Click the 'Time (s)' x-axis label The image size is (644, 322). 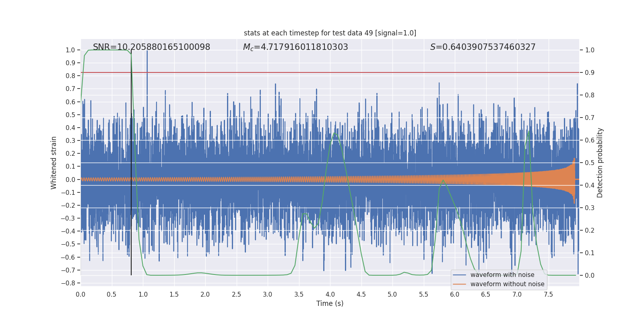pos(330,303)
